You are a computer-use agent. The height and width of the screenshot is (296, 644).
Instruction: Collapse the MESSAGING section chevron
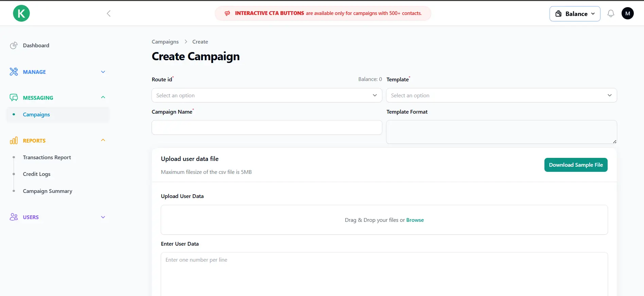pos(103,97)
